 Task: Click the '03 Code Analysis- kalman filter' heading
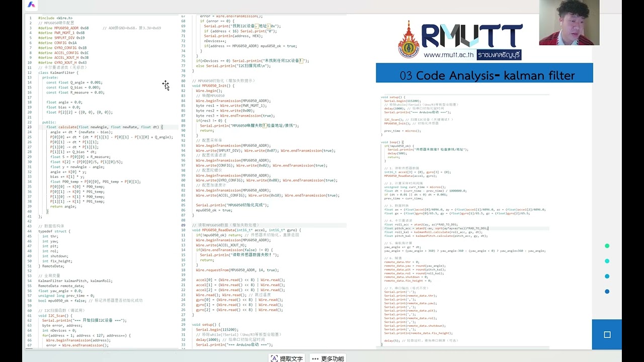pos(487,75)
